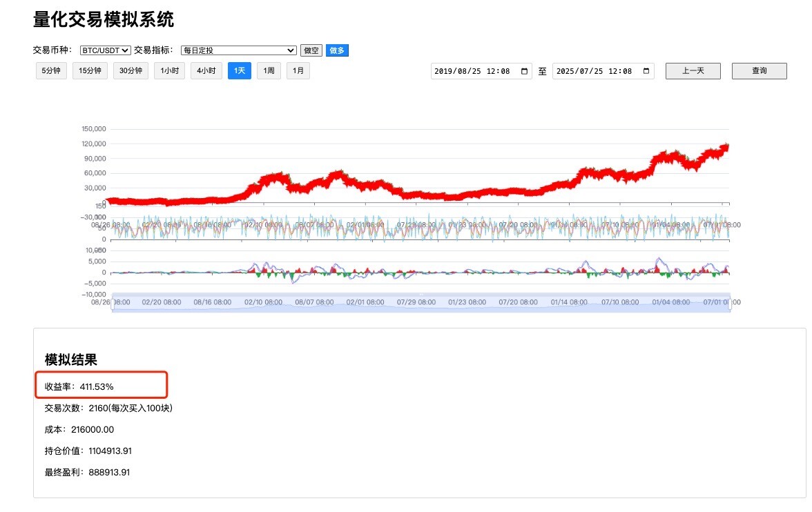Expand the BTC/USDT trading pair dropdown

pyautogui.click(x=106, y=50)
